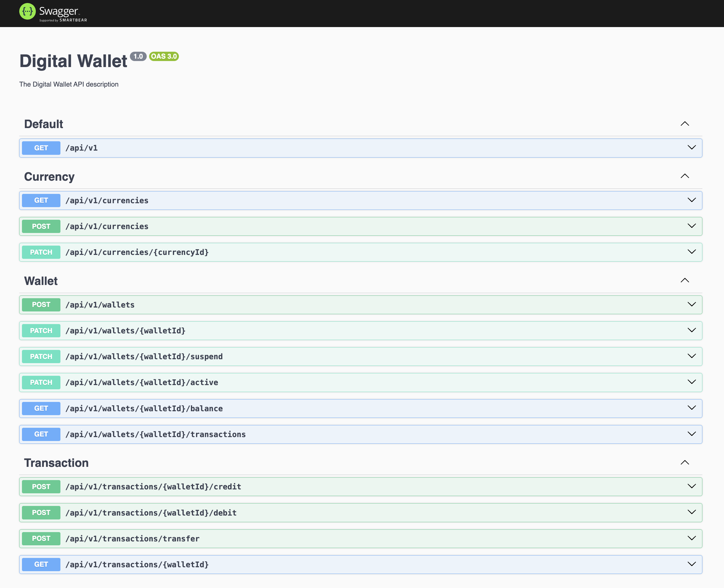
Task: Click GET badge for wallet balance
Action: click(41, 409)
